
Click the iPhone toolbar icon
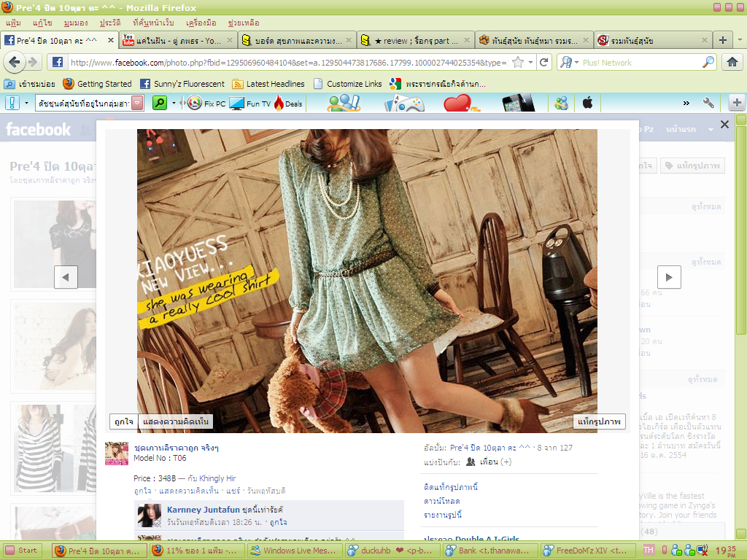519,103
